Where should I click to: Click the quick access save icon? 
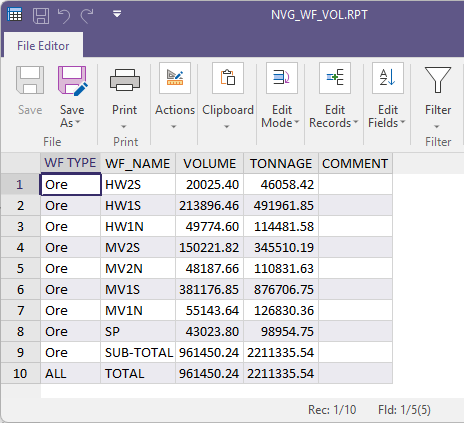[41, 16]
